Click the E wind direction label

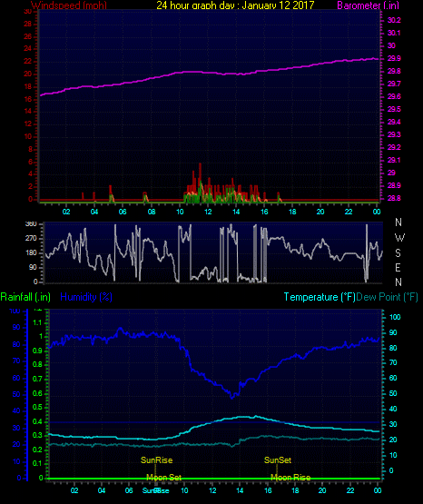point(398,267)
